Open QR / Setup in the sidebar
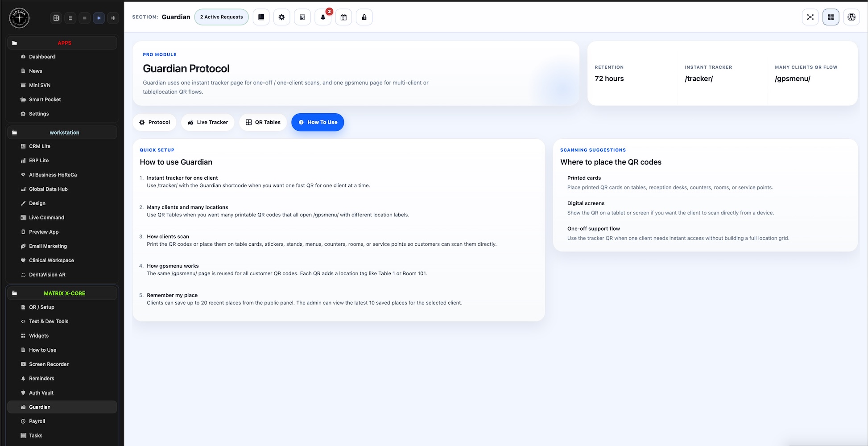 62,307
